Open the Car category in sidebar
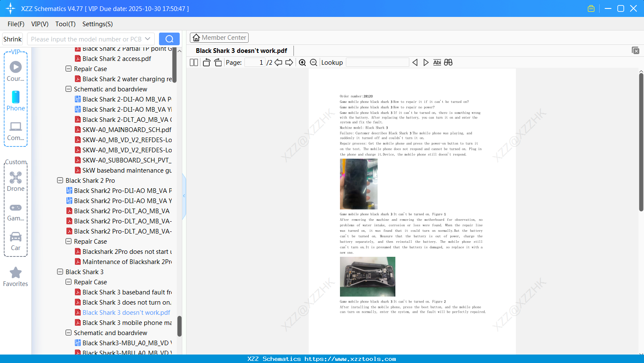The image size is (644, 363). pos(16,241)
